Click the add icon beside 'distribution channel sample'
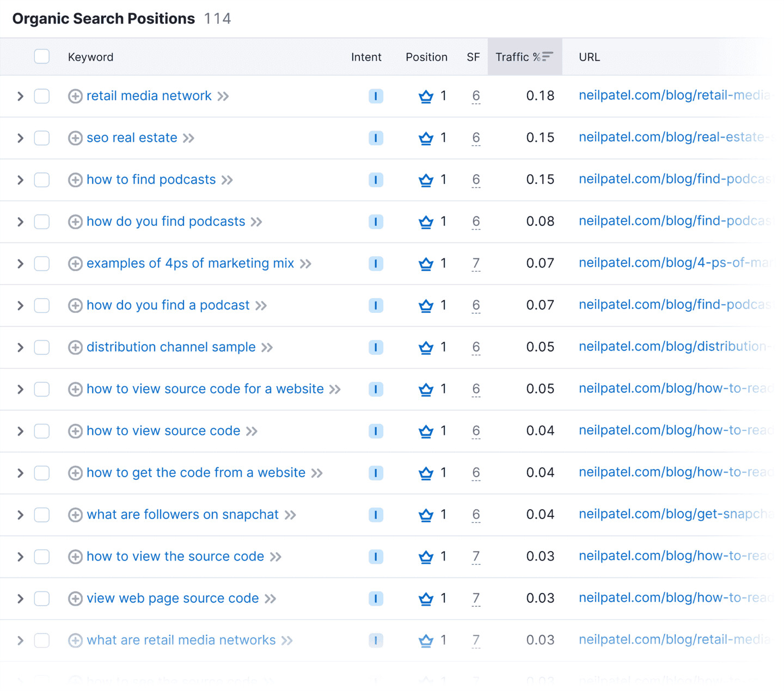The image size is (784, 691). [x=75, y=348]
